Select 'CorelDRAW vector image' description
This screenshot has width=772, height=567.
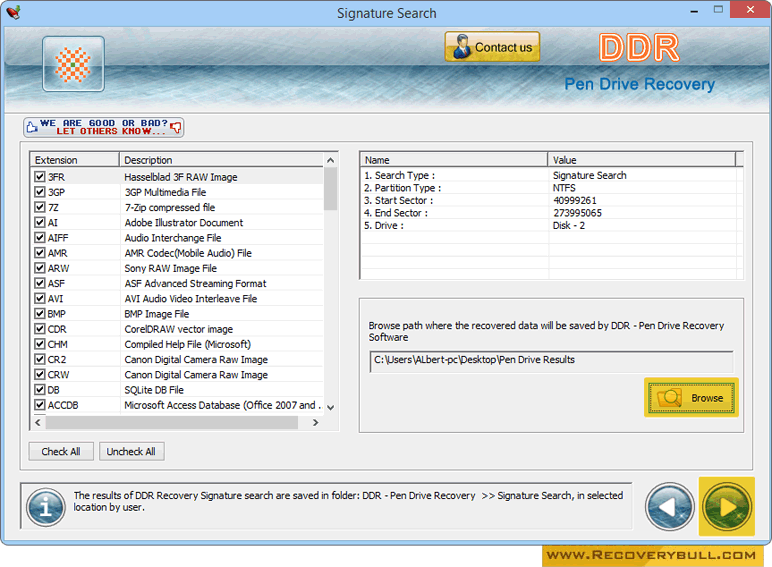179,329
